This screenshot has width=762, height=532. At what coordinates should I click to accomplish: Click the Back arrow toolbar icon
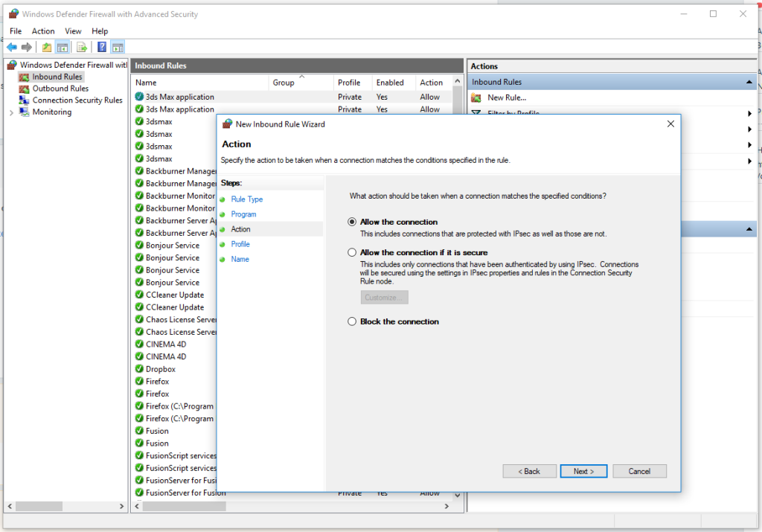click(x=11, y=47)
